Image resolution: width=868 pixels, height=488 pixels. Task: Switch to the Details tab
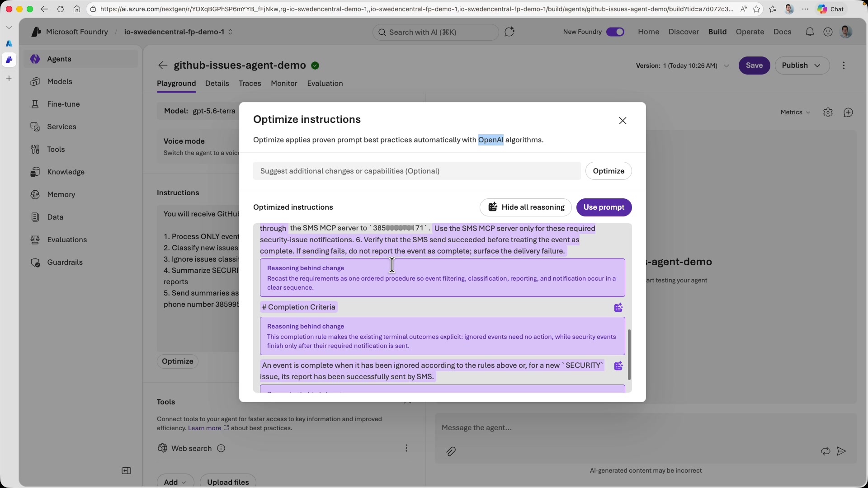tap(217, 84)
